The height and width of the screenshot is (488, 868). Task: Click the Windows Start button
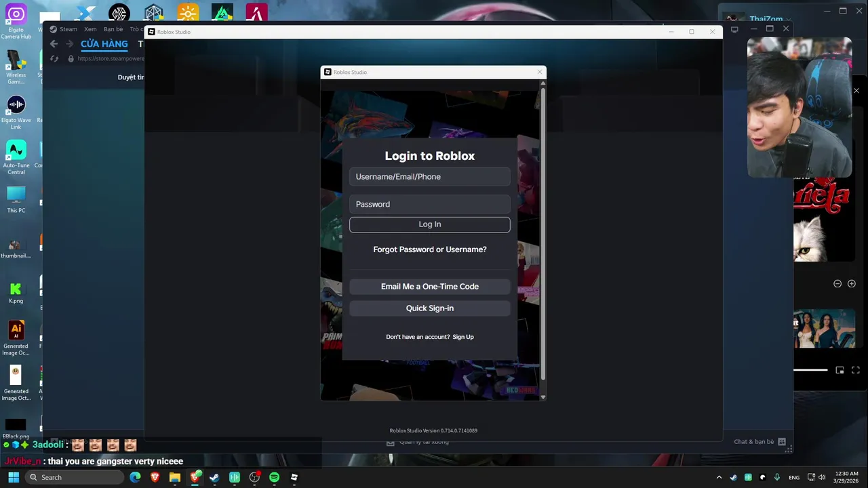click(x=13, y=477)
